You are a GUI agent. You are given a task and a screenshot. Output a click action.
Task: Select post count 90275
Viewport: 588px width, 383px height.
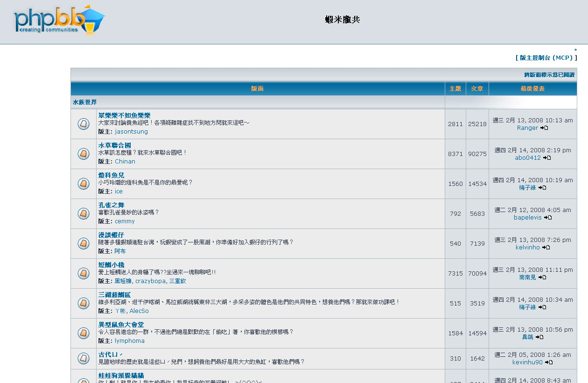click(x=477, y=154)
